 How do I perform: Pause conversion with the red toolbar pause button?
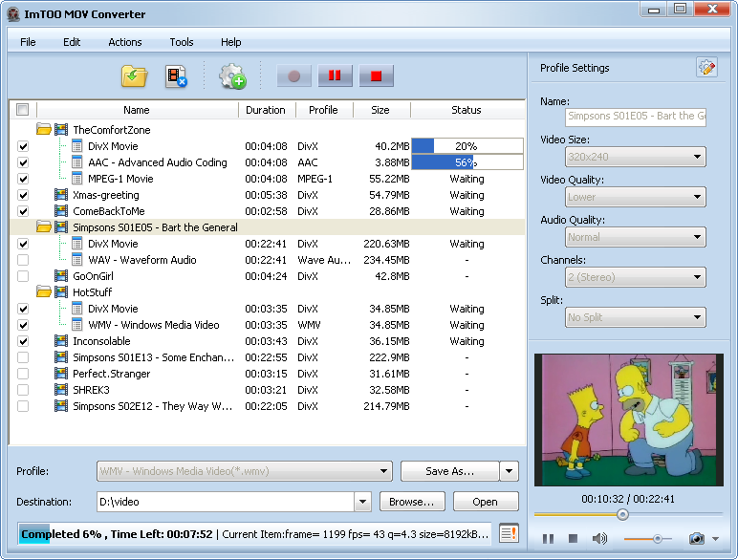point(335,75)
